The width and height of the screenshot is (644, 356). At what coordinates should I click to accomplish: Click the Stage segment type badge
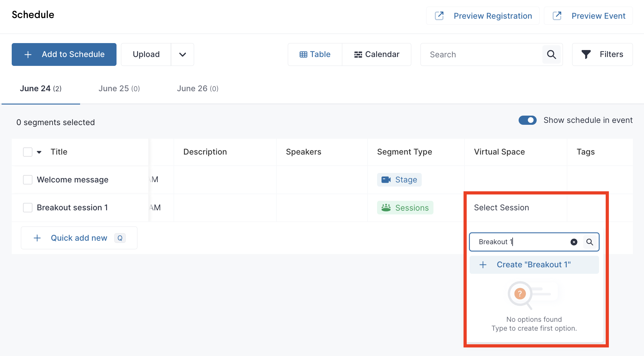(x=399, y=180)
